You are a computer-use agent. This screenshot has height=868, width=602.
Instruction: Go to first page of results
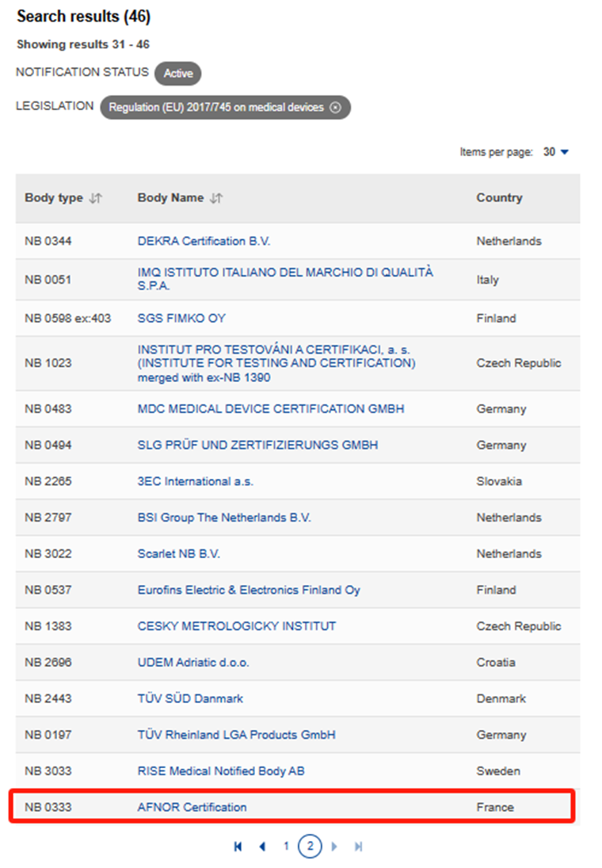[238, 847]
